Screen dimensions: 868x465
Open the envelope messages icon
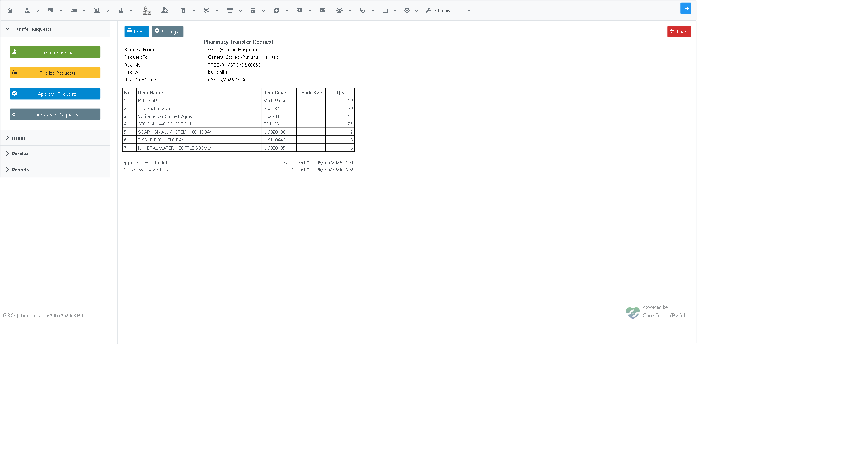(322, 10)
